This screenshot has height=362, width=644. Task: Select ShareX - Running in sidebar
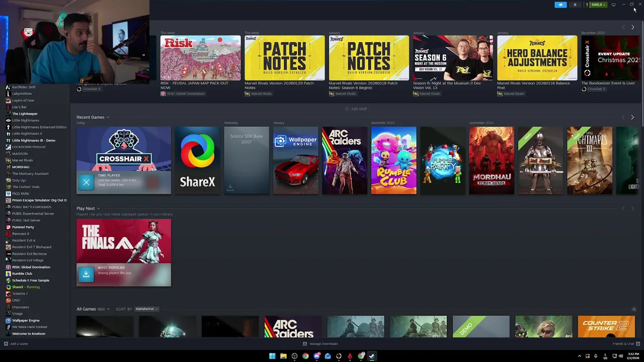(x=26, y=287)
